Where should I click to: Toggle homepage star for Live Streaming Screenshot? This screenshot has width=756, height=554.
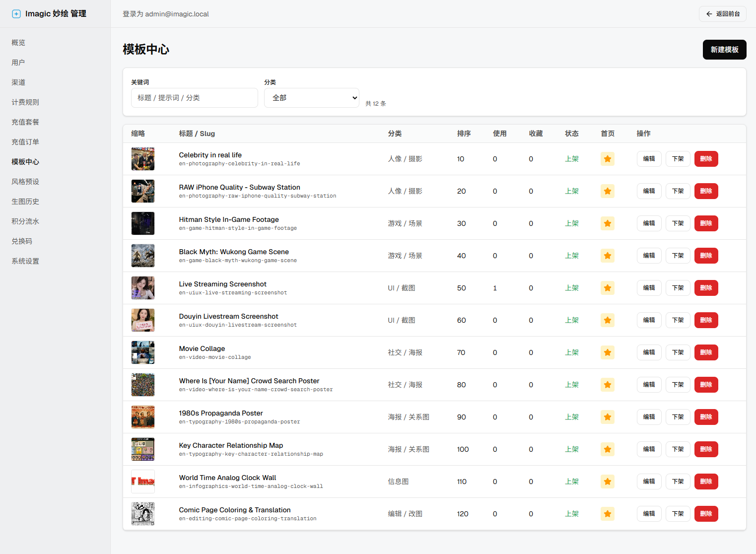pos(607,288)
